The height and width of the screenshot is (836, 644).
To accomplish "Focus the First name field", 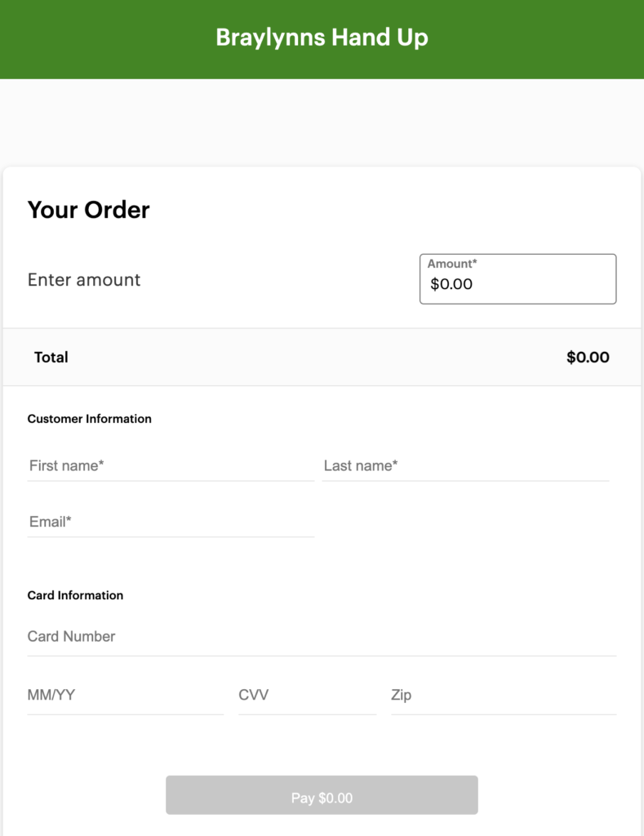I will (171, 466).
